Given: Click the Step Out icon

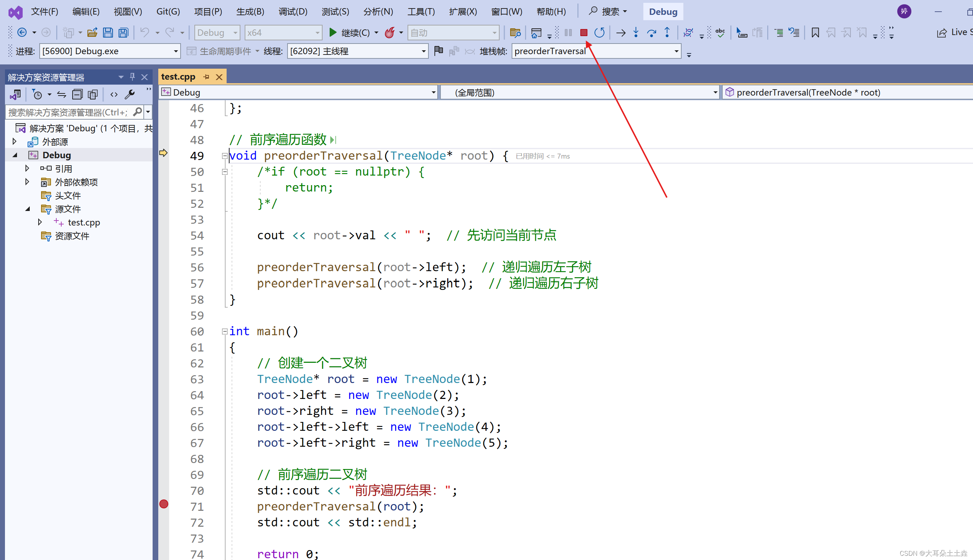Looking at the screenshot, I should (x=667, y=33).
